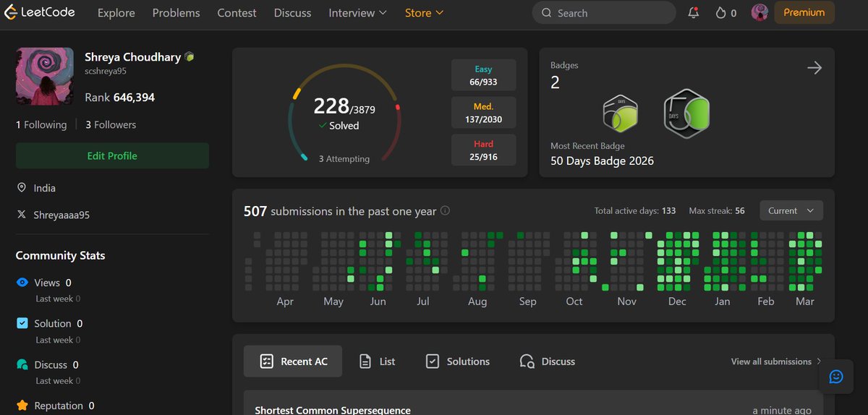Screen dimensions: 868x415
Task: Click the Shreya Choudhary name text
Action: [x=132, y=56]
